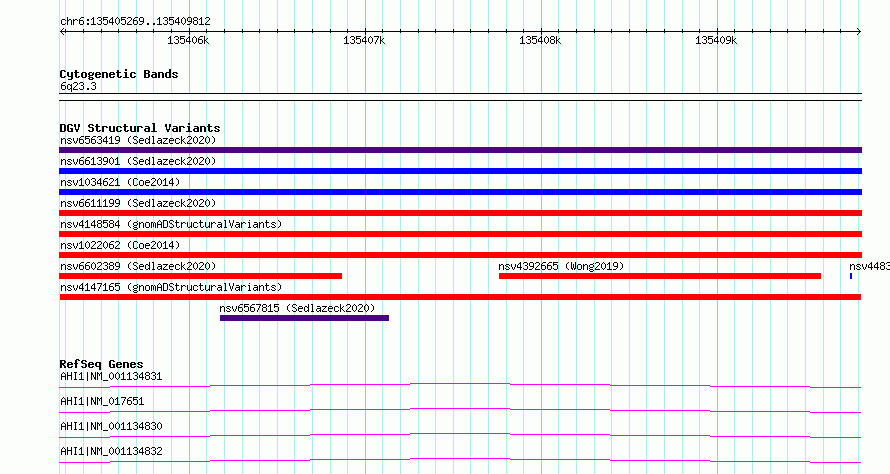Screen dimensions: 890x474
Task: Click the small blue nsv4483 variant mark
Action: coord(851,276)
